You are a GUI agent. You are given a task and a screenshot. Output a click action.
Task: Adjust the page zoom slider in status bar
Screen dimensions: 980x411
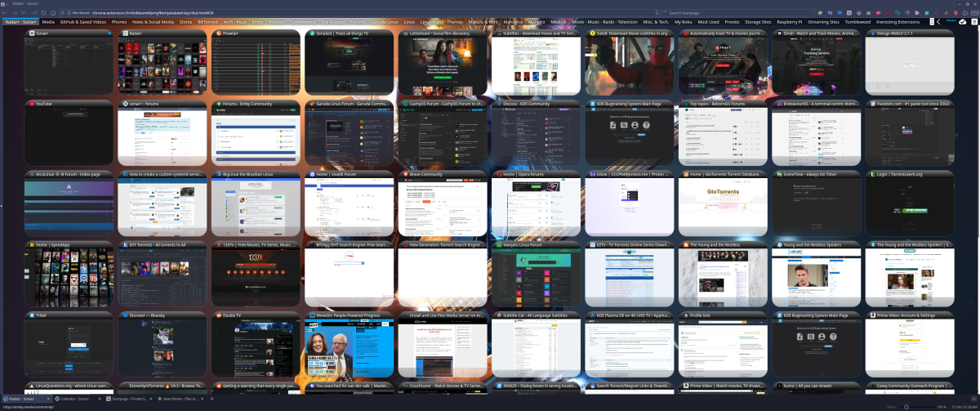917,407
